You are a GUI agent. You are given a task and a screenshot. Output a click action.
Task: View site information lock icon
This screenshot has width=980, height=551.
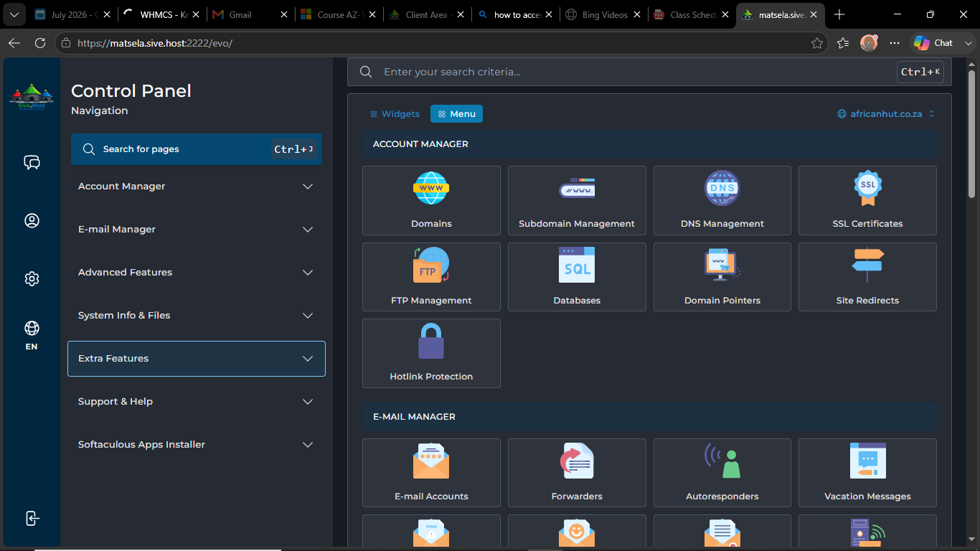[x=66, y=43]
